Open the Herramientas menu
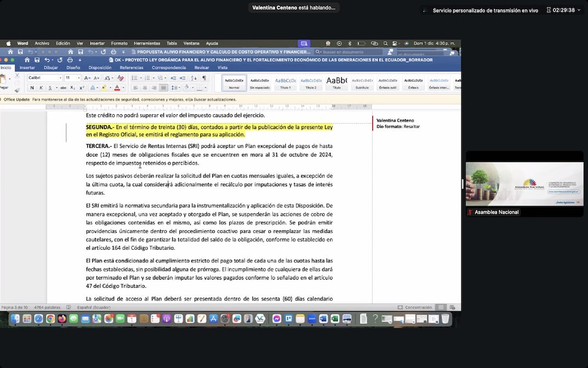 146,43
